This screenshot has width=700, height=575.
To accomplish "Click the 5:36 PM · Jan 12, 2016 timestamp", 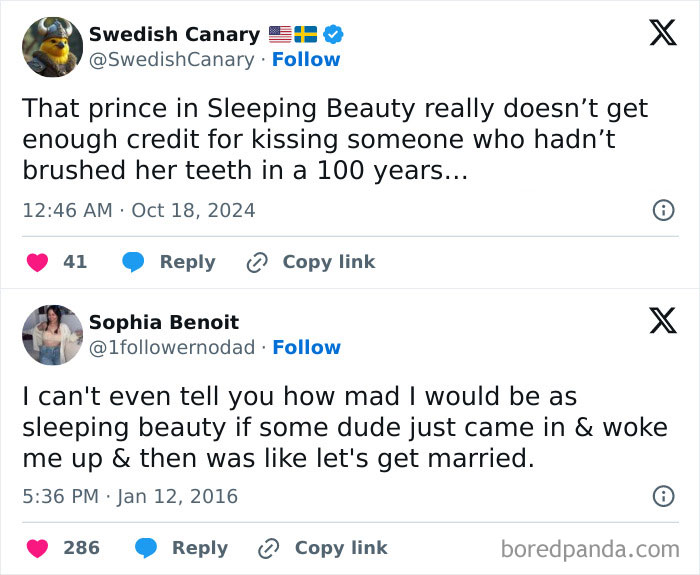I will click(130, 496).
